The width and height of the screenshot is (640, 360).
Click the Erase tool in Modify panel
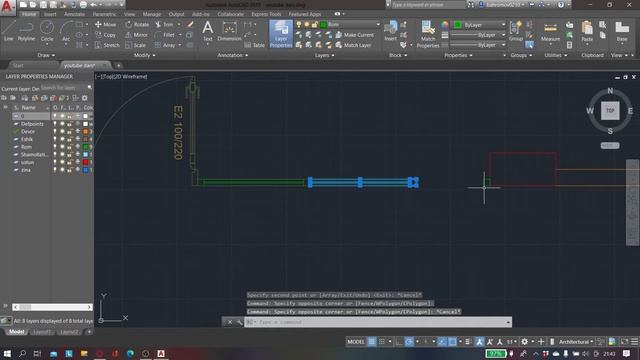[x=190, y=24]
